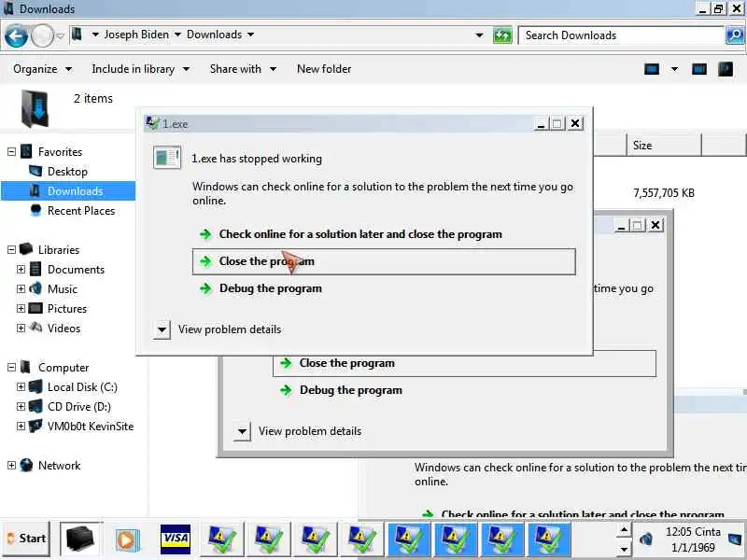This screenshot has height=560, width=747.
Task: Expand View problem details in background error dialog
Action: click(x=242, y=431)
